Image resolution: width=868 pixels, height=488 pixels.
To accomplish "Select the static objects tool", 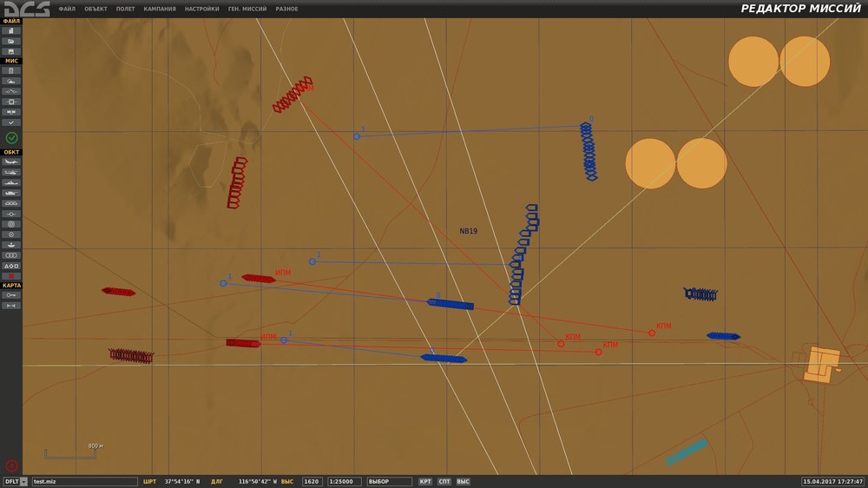I will click(11, 203).
